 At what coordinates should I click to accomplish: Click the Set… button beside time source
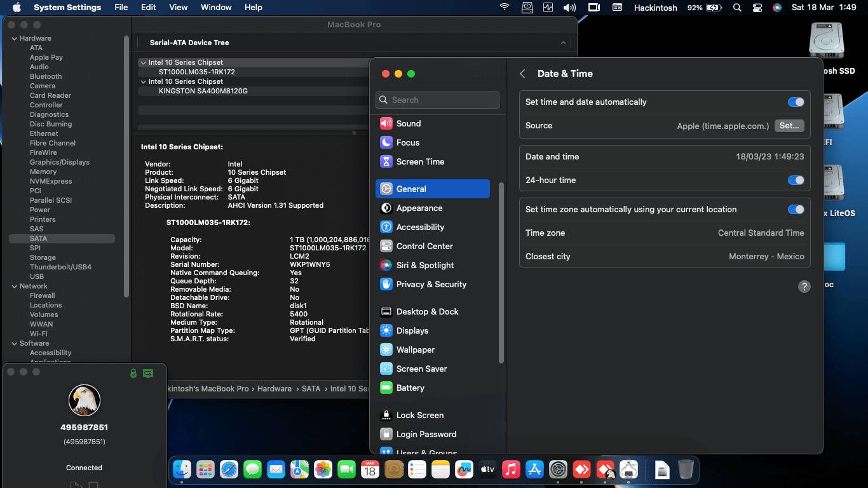pyautogui.click(x=789, y=126)
